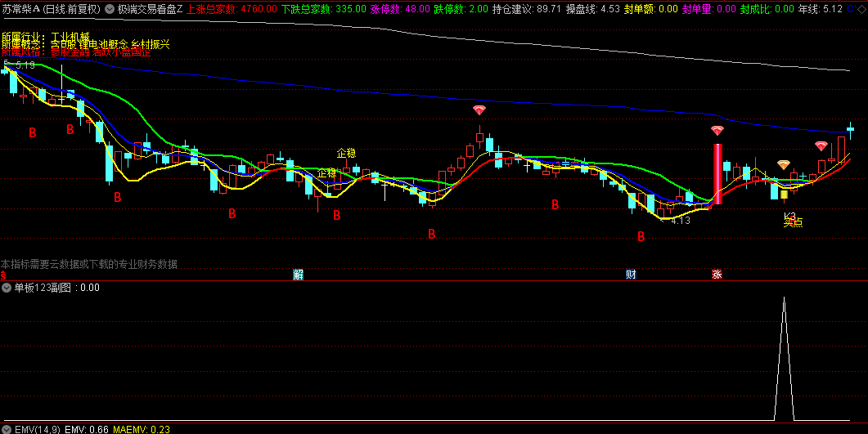Click the white spike peak in 单板123副图
Viewport: 868px width, 434px height.
(x=784, y=298)
